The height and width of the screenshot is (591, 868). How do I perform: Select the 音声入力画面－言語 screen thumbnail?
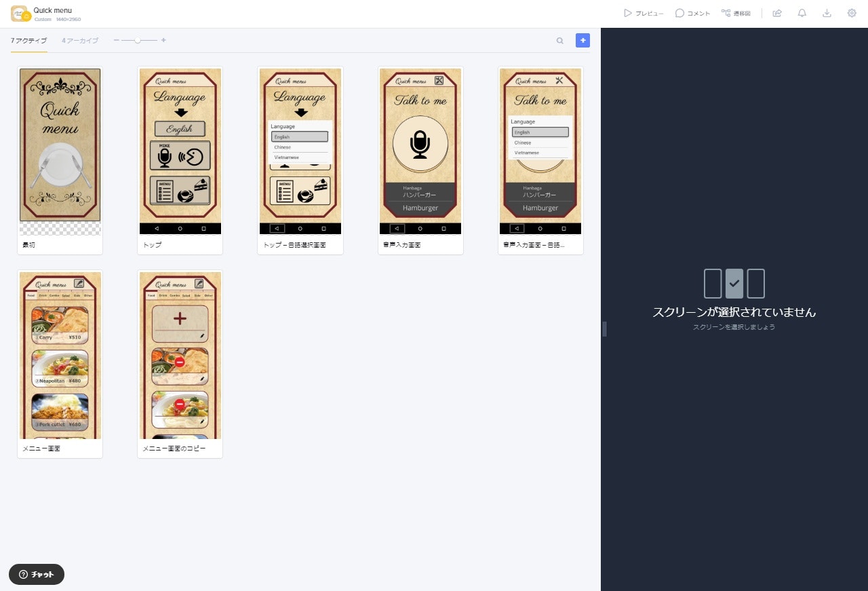coord(540,151)
